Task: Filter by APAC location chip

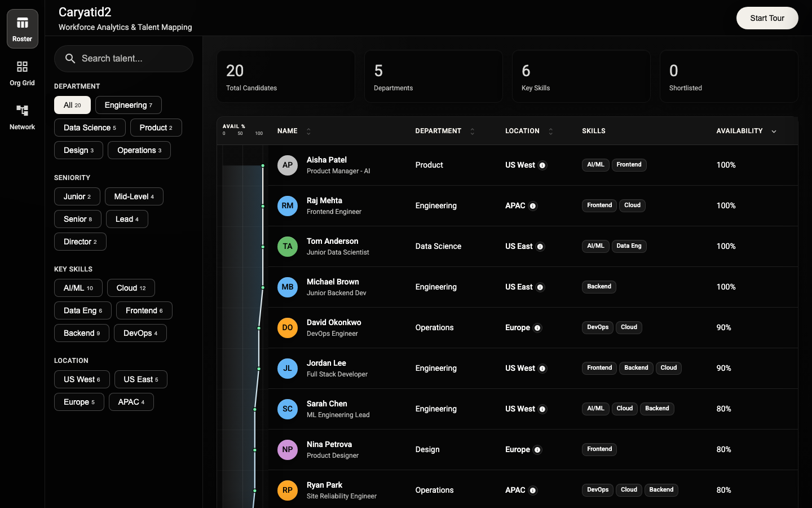Action: click(x=131, y=402)
